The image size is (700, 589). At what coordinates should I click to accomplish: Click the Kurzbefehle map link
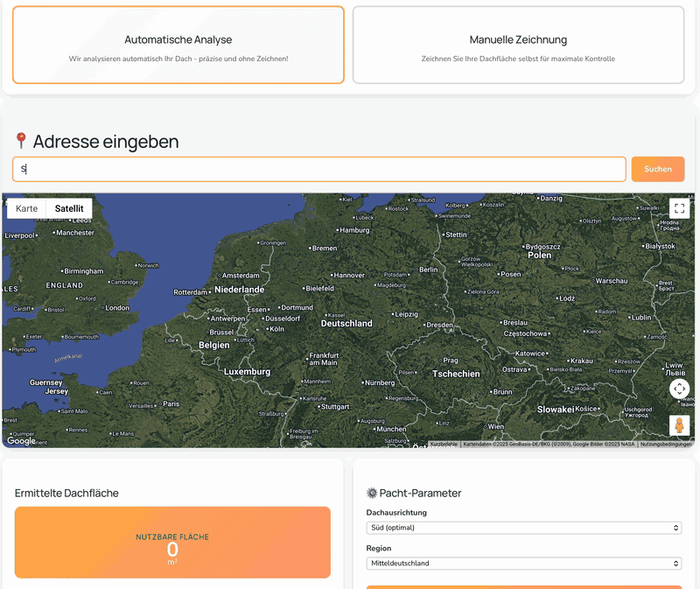pos(444,445)
